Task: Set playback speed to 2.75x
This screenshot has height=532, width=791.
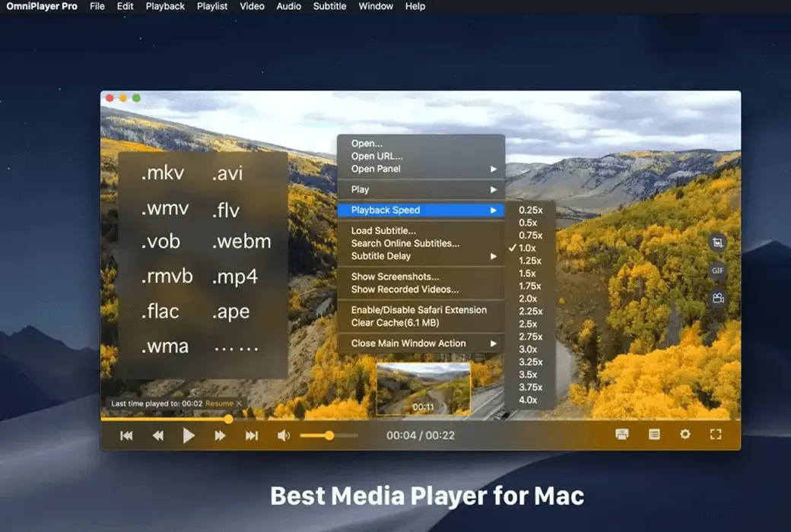Action: click(530, 337)
